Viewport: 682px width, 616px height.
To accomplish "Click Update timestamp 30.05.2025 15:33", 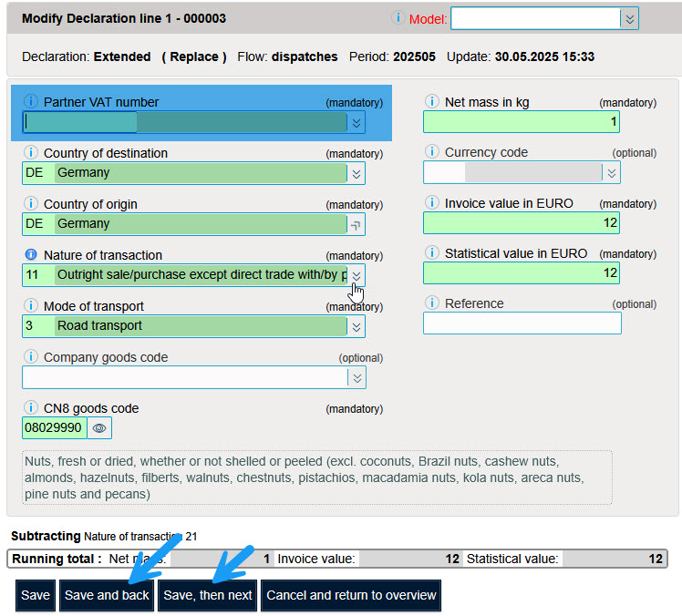I will [x=544, y=56].
